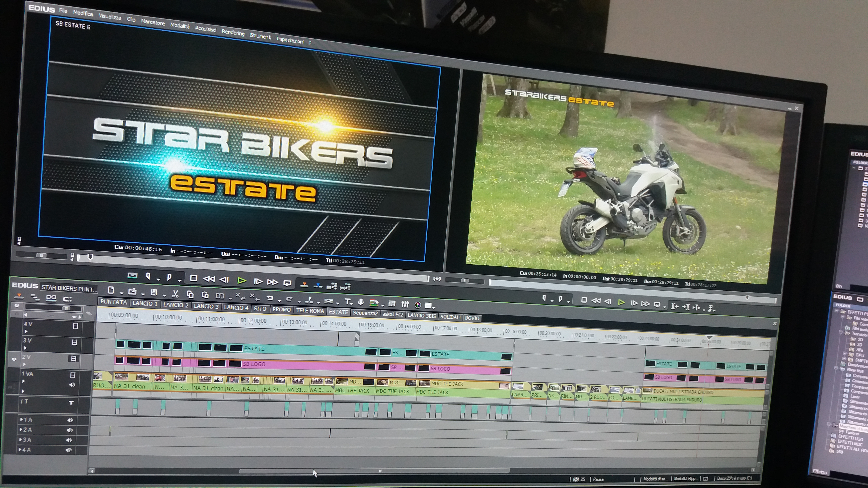Screen dimensions: 868x488
Task: Switch to the TELE ROMA sequence tab
Action: tap(310, 310)
